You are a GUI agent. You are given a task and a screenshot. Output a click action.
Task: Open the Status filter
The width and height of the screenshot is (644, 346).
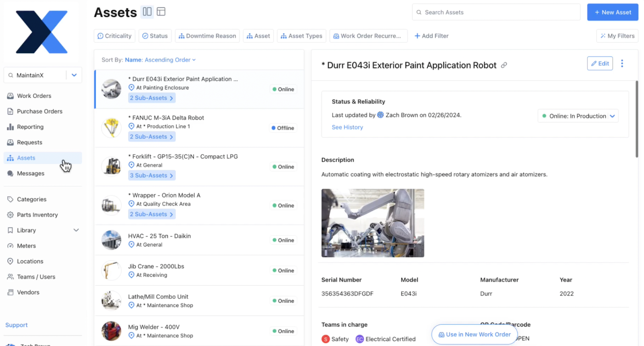[x=155, y=36]
